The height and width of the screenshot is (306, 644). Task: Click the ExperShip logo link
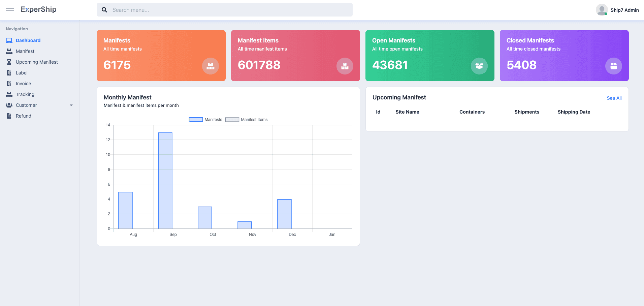click(x=38, y=9)
